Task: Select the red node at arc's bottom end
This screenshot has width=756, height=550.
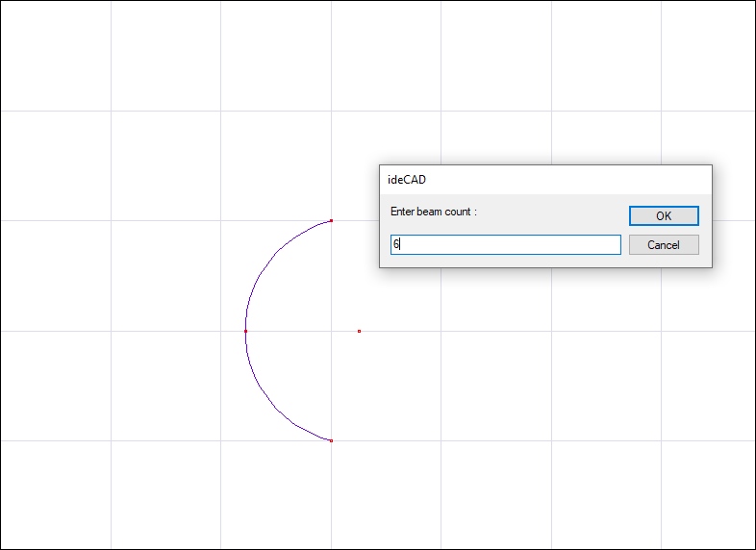Action: tap(331, 440)
